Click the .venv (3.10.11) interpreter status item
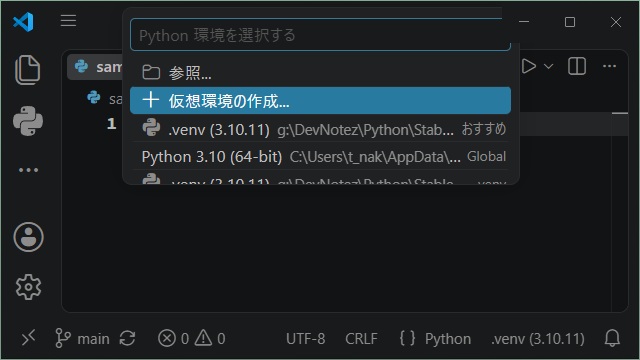Screen dimensions: 640x360 [538, 339]
